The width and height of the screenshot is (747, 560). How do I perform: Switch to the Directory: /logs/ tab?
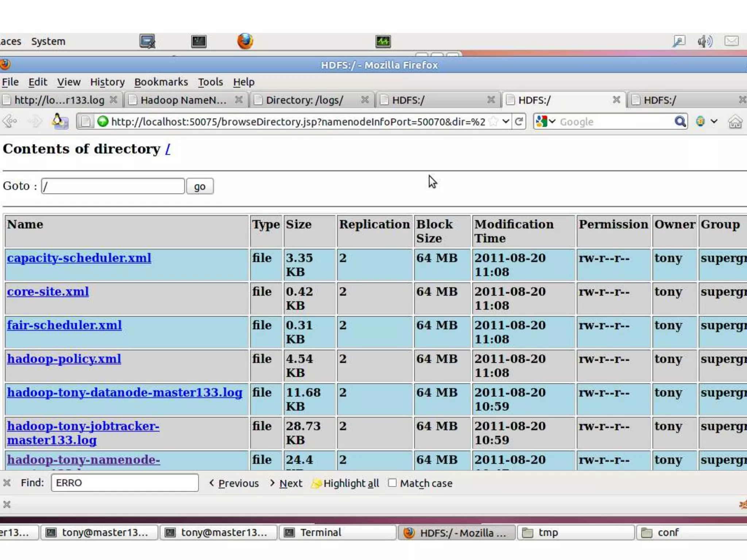pos(304,100)
